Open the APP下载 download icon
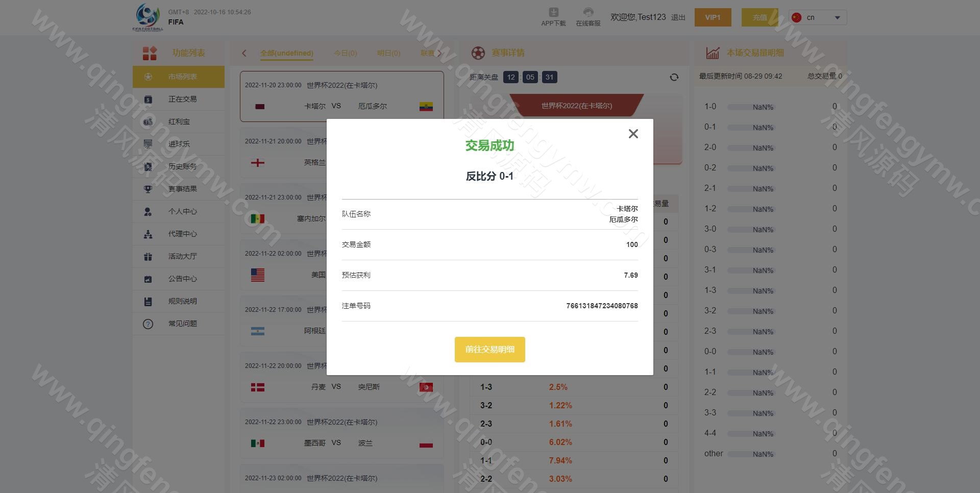 point(553,16)
